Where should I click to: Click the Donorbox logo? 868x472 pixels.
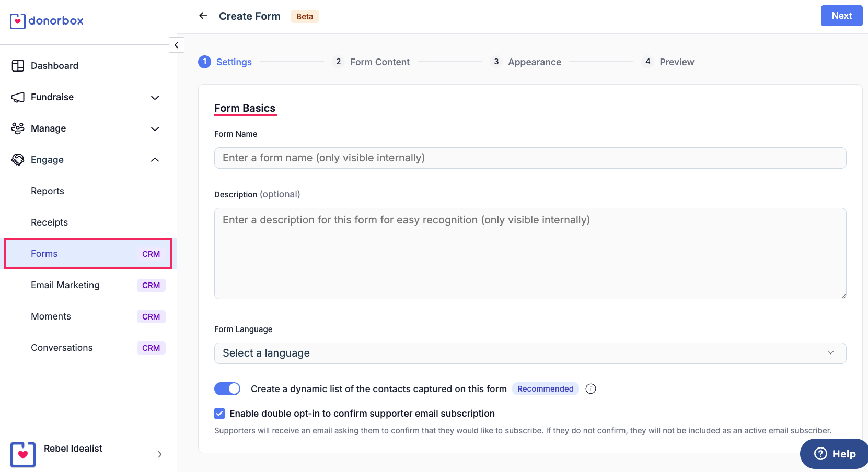pos(47,21)
